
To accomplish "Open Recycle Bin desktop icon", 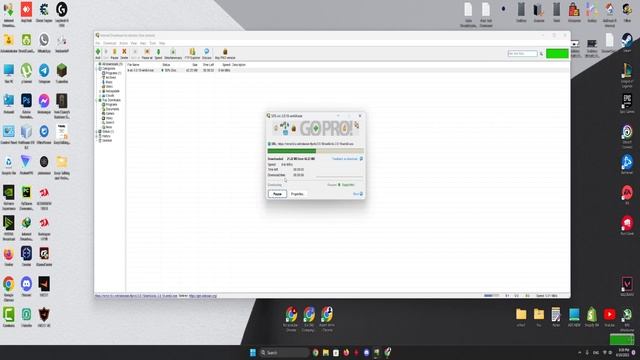I will click(x=9, y=164).
